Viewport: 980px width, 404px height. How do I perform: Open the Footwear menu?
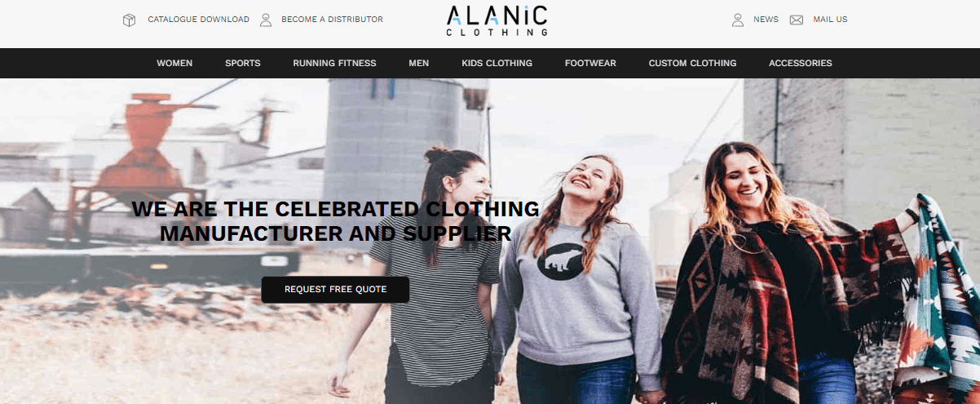590,63
